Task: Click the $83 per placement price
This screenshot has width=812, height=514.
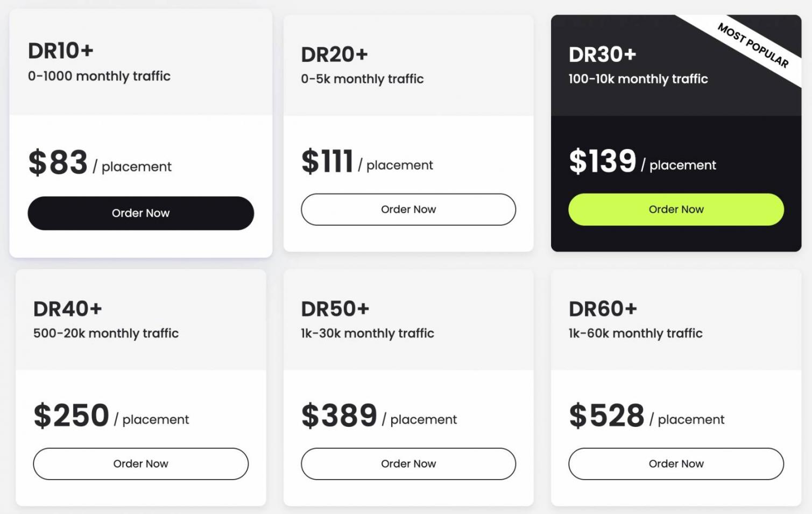Action: pos(58,163)
